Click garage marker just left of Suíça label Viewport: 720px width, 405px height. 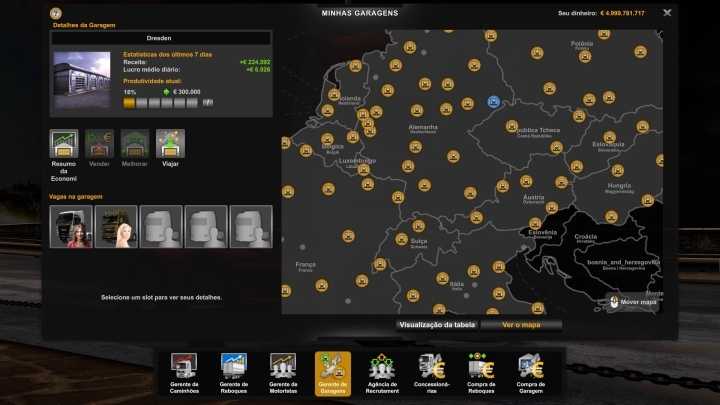click(401, 239)
